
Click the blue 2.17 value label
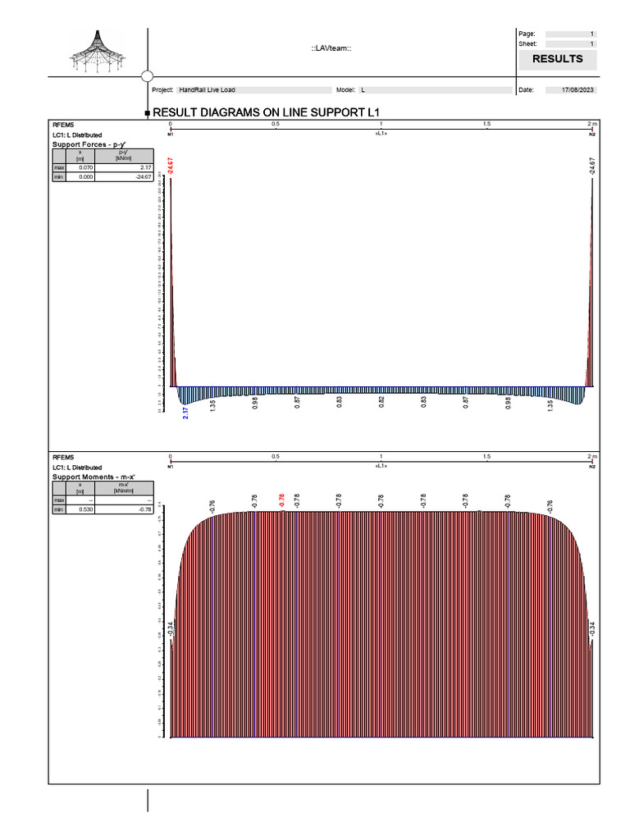[185, 413]
